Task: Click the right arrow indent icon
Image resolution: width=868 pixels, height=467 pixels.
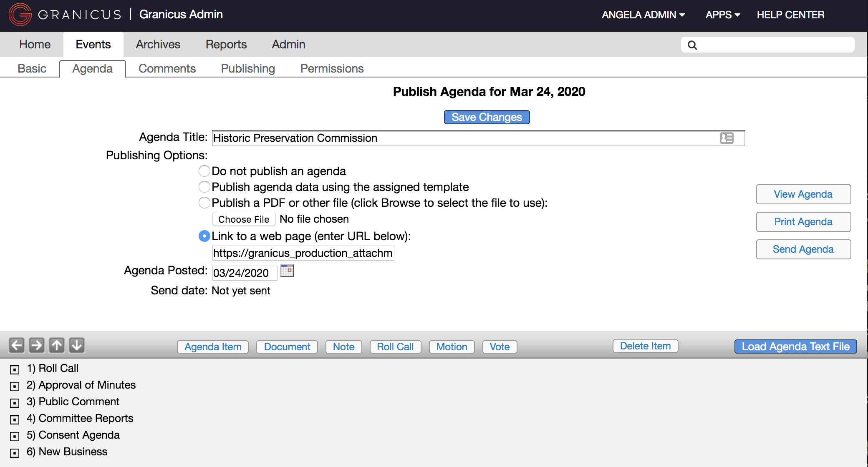Action: 36,345
